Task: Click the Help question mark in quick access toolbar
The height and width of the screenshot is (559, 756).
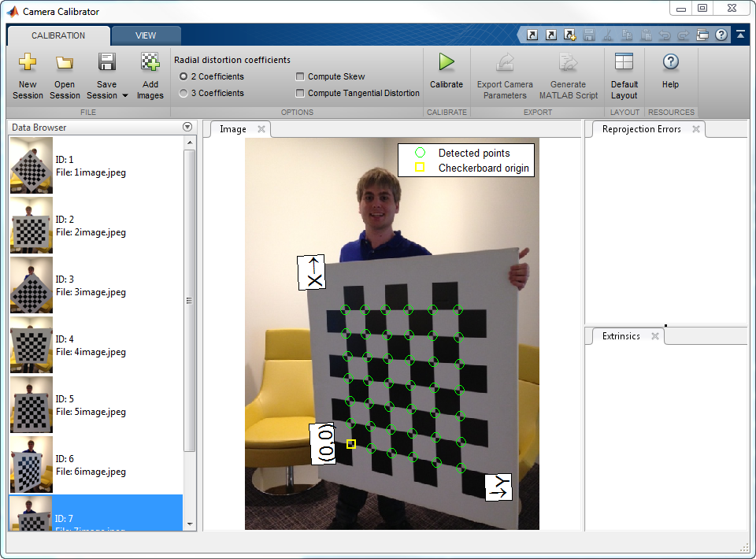Action: (x=722, y=35)
